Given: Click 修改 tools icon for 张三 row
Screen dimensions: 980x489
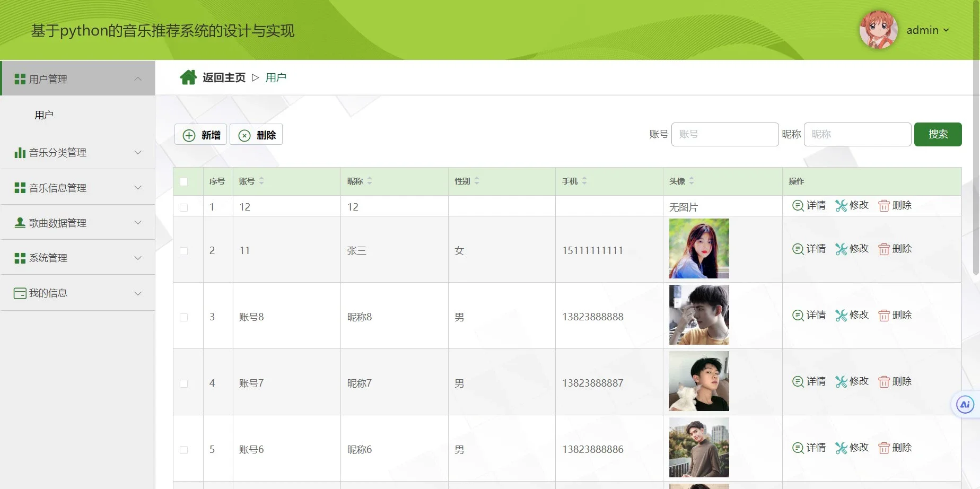Looking at the screenshot, I should 841,249.
